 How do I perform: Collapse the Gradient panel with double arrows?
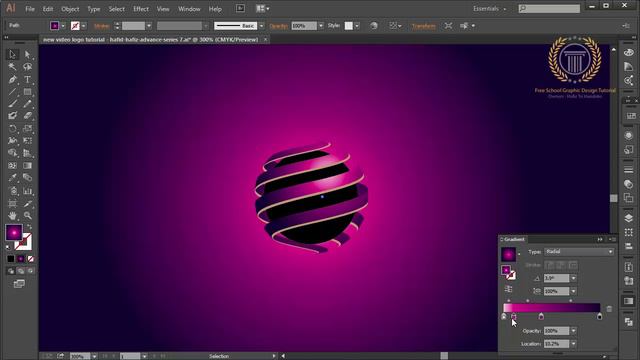pos(600,240)
